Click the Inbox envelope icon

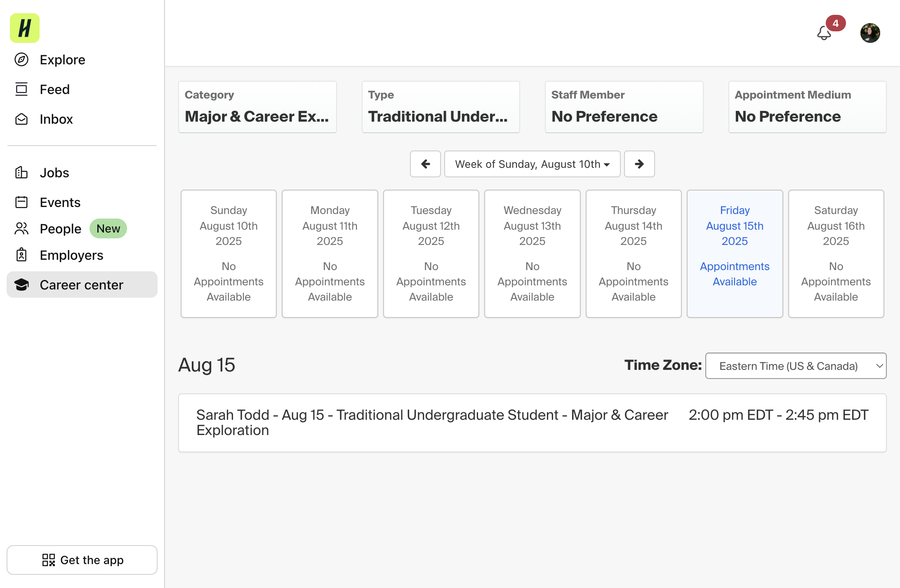pos(21,119)
